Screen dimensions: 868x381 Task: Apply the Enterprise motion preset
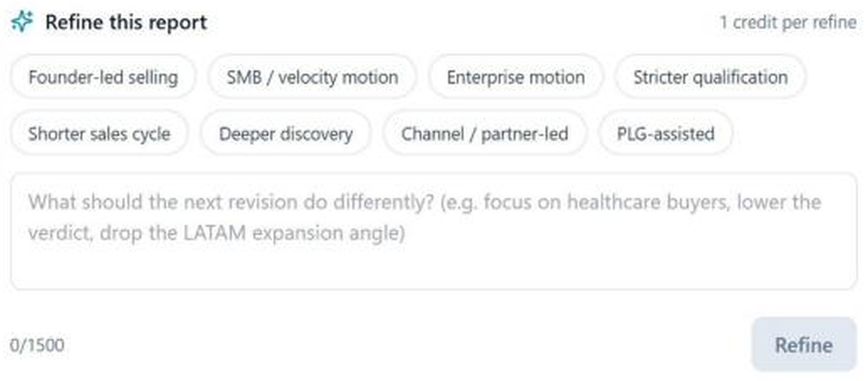coord(515,77)
